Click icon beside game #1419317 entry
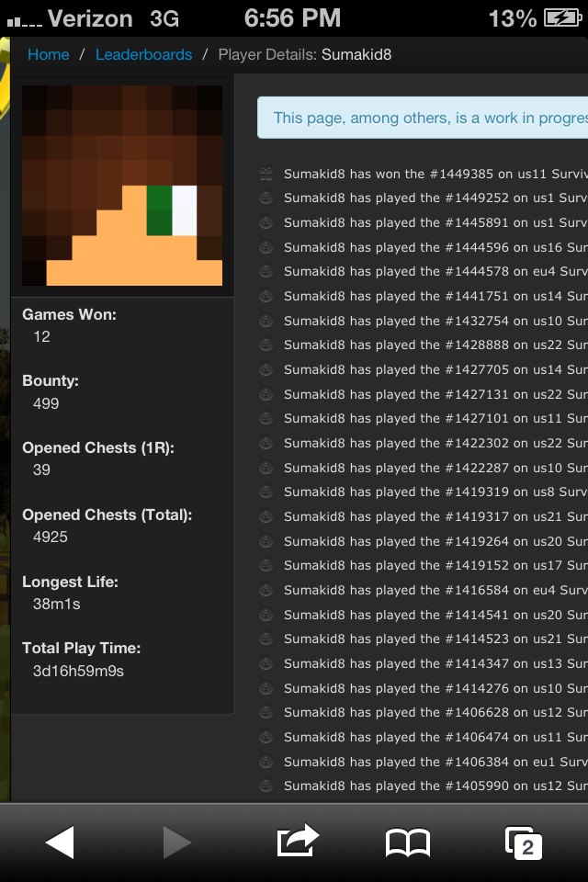The width and height of the screenshot is (588, 882). pos(266,516)
